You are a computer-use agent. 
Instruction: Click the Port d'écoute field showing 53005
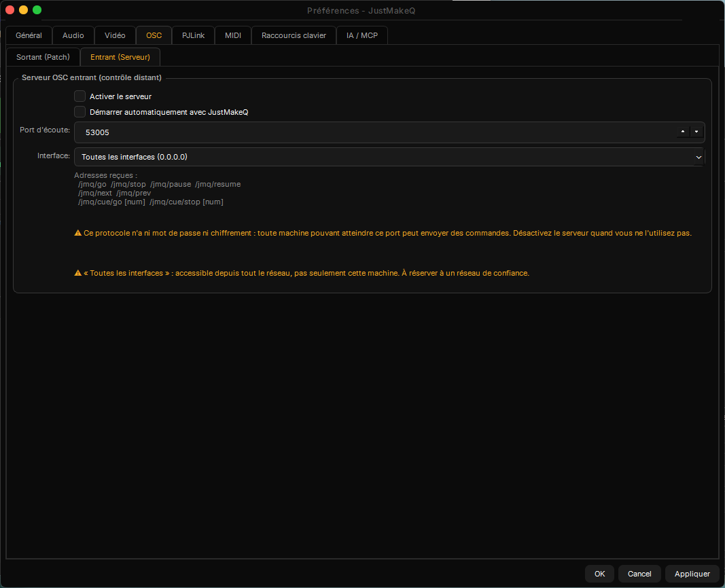pyautogui.click(x=375, y=132)
